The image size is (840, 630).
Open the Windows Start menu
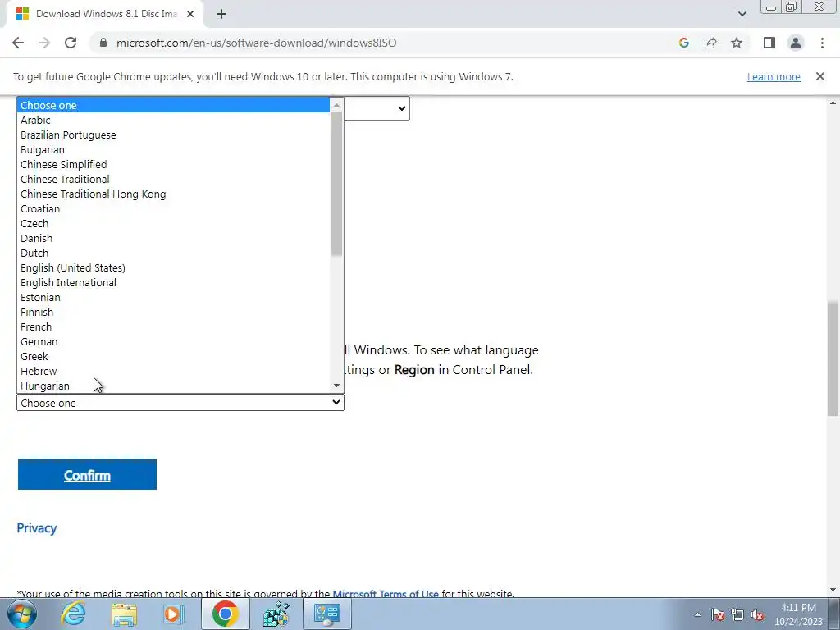tap(22, 614)
